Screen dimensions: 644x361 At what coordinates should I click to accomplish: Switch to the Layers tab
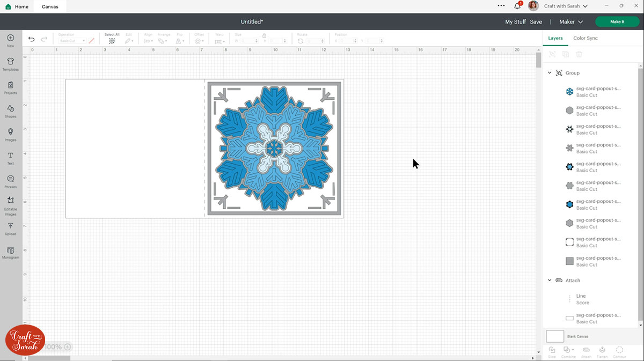555,38
